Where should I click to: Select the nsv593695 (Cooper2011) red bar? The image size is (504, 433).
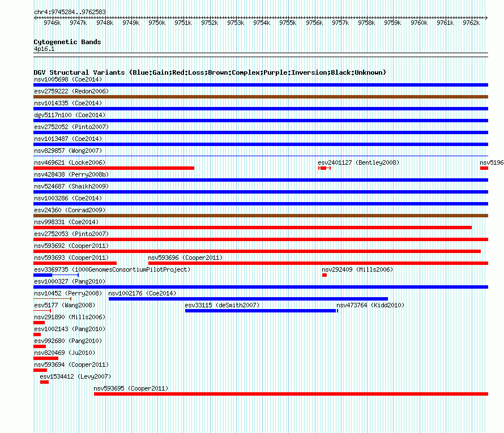coord(291,394)
